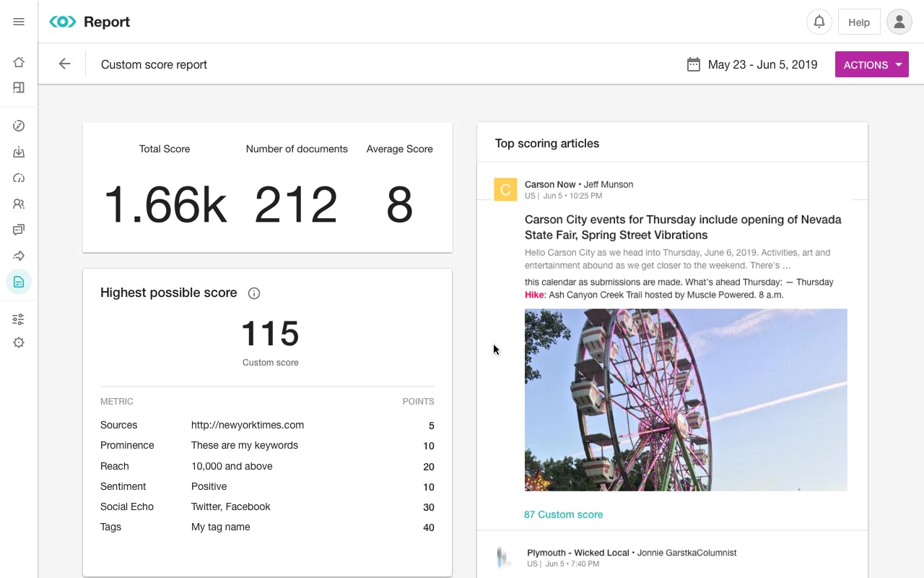The height and width of the screenshot is (578, 924).
Task: Click the Average Score value 8
Action: [x=399, y=204]
